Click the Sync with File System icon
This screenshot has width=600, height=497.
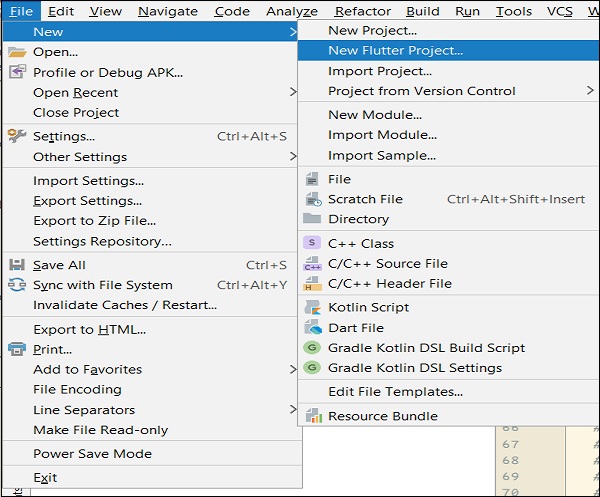[x=16, y=285]
